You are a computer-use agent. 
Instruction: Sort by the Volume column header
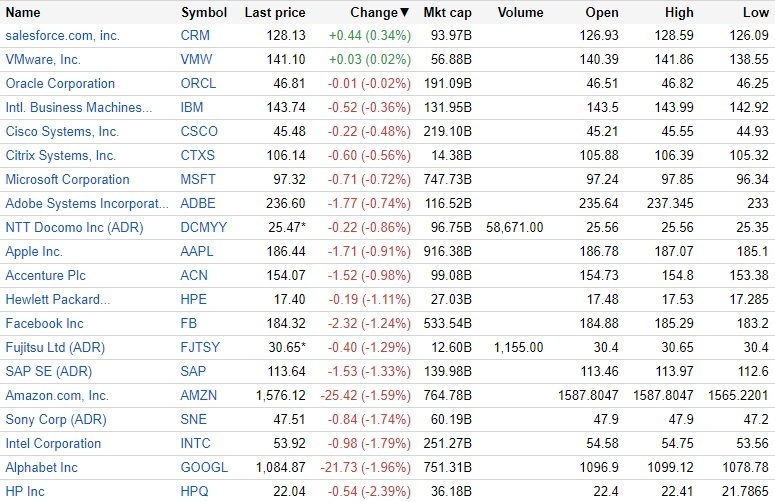(x=520, y=13)
